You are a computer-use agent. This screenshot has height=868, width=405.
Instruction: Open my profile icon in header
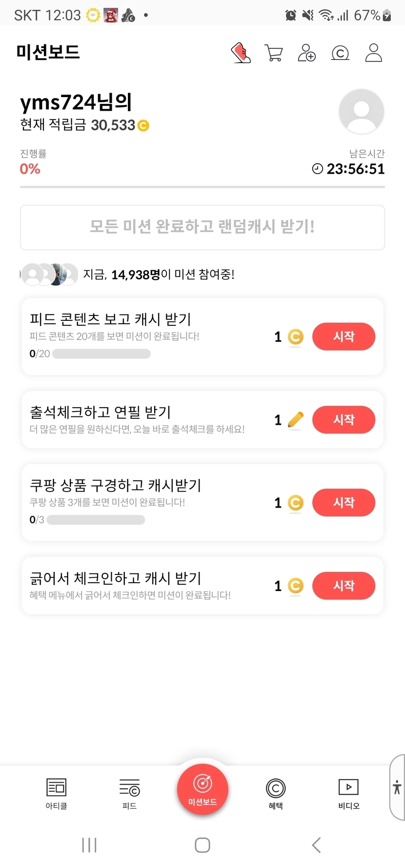click(374, 53)
